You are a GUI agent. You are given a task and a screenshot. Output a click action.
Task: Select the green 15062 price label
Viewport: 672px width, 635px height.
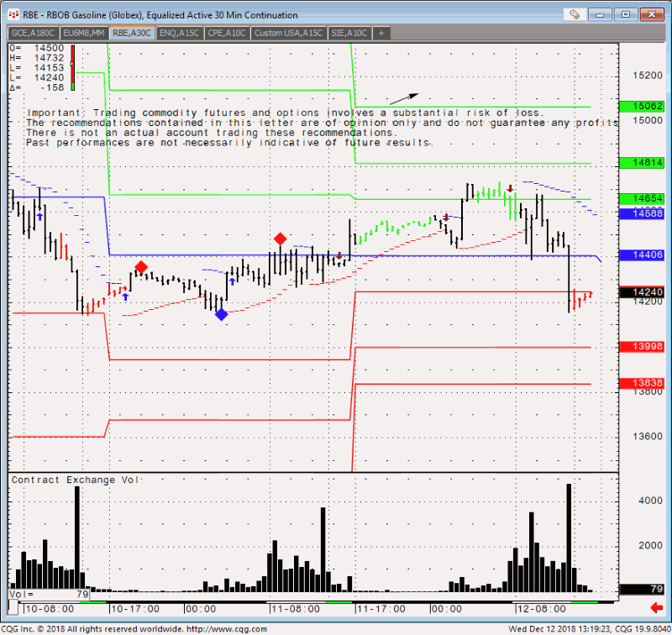point(642,106)
